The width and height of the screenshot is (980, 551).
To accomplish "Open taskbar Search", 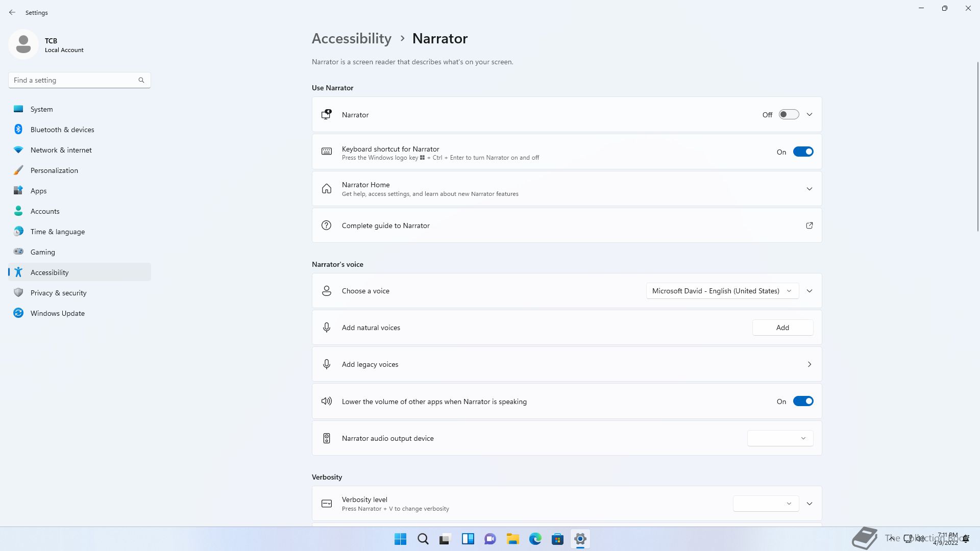I will (423, 539).
